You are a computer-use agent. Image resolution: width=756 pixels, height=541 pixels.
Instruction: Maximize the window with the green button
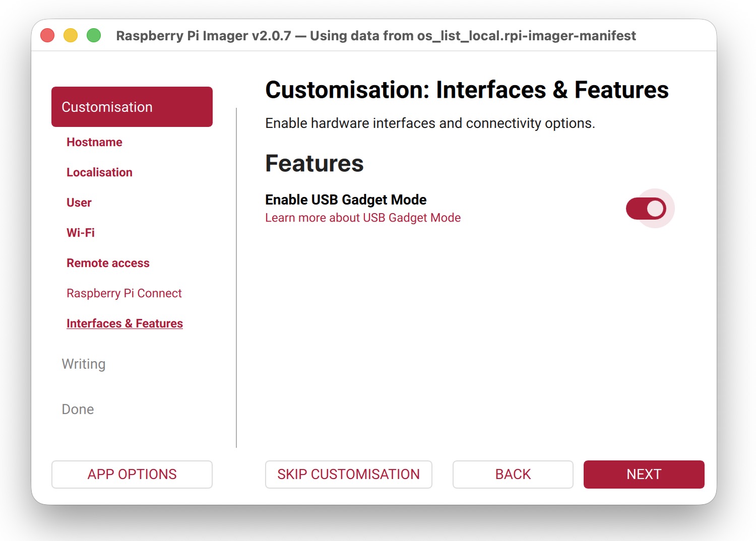[94, 36]
